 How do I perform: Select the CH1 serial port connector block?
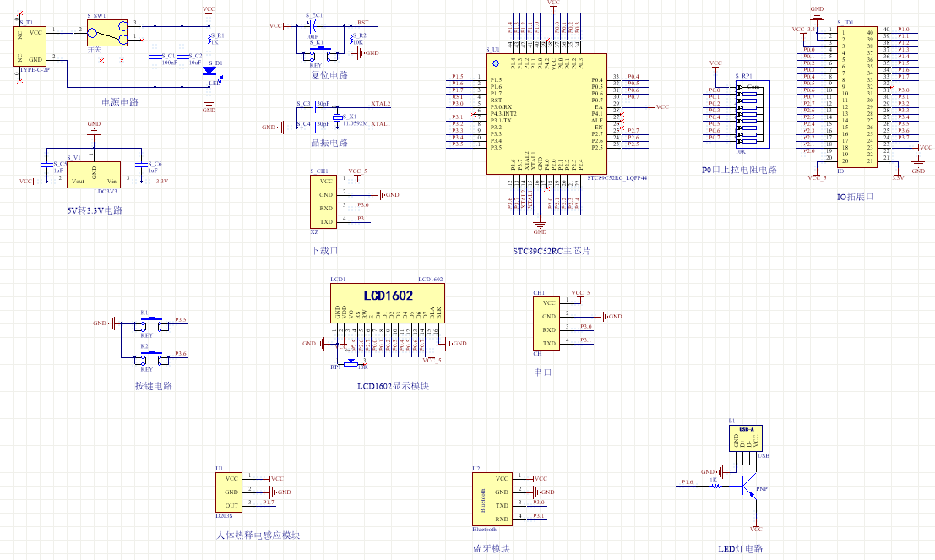[x=546, y=323]
